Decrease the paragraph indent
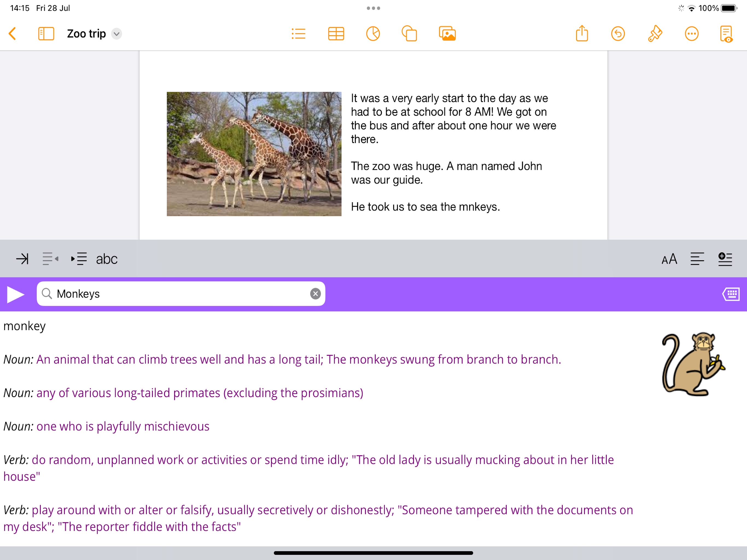 (50, 259)
